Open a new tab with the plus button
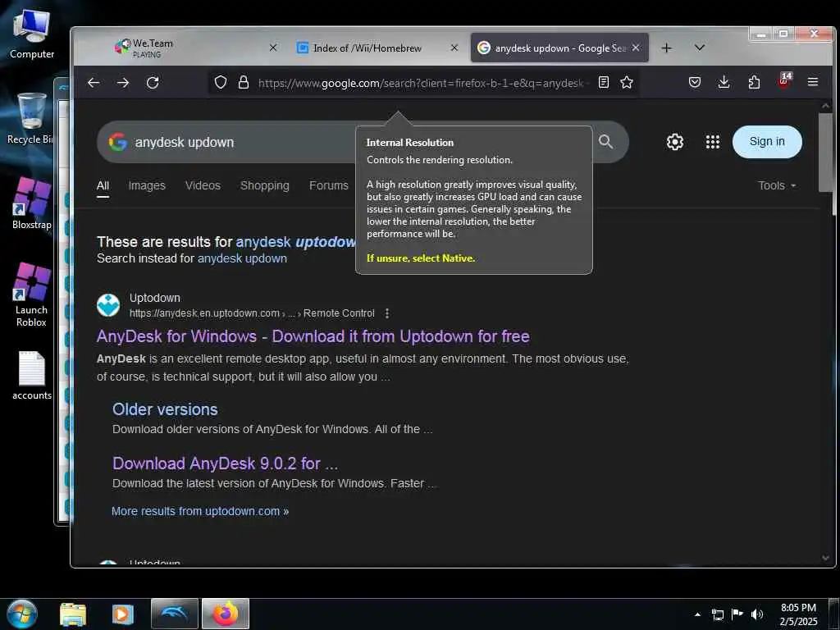This screenshot has width=840, height=630. click(x=666, y=48)
